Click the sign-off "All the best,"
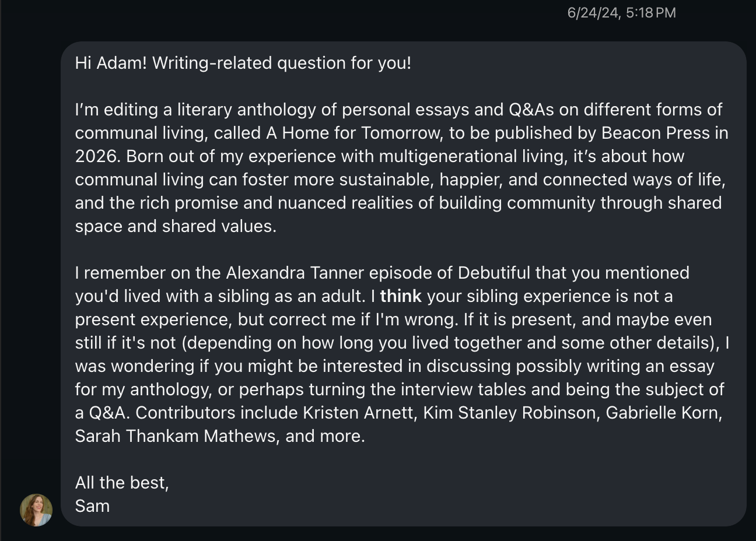756x541 pixels. [122, 483]
